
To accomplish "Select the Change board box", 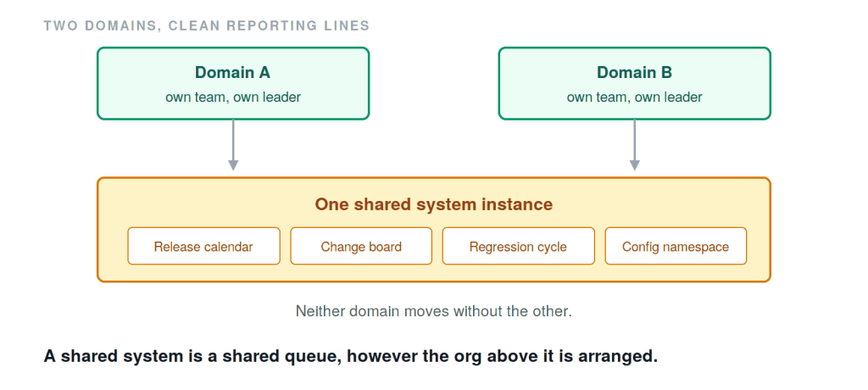I will [x=361, y=246].
